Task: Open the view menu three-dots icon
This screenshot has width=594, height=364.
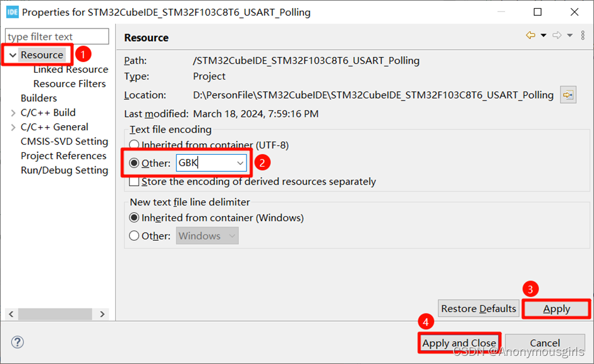Action: click(x=583, y=35)
